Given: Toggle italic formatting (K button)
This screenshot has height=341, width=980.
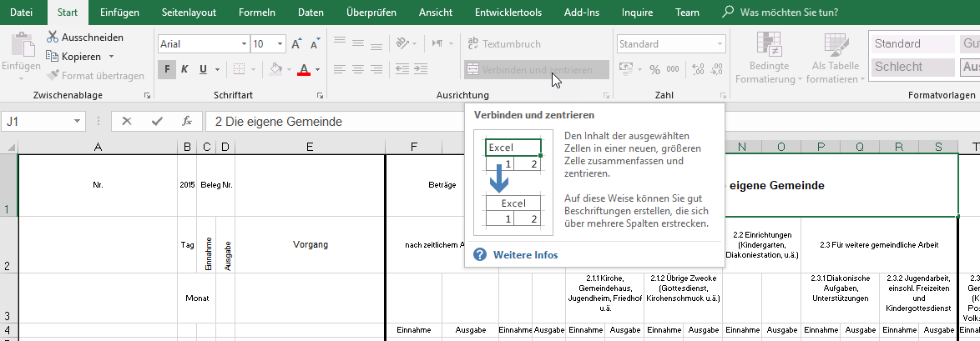Looking at the screenshot, I should coord(184,69).
